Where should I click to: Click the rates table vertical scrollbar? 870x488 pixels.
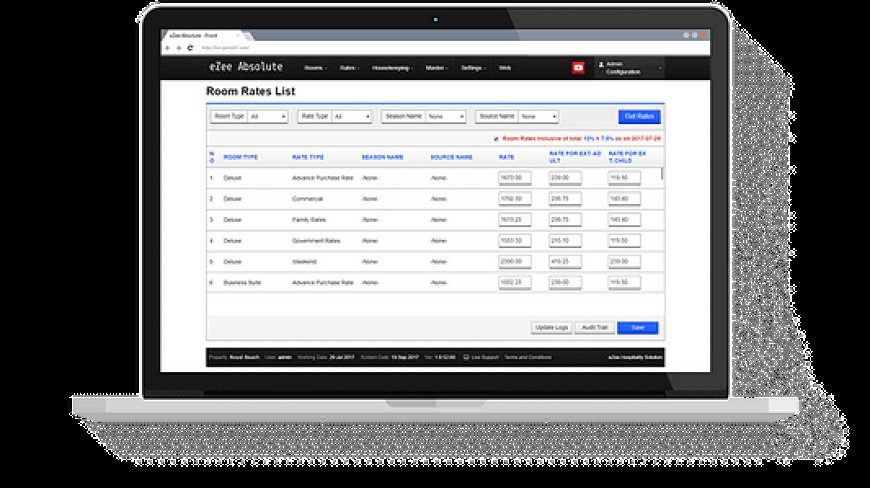click(662, 174)
